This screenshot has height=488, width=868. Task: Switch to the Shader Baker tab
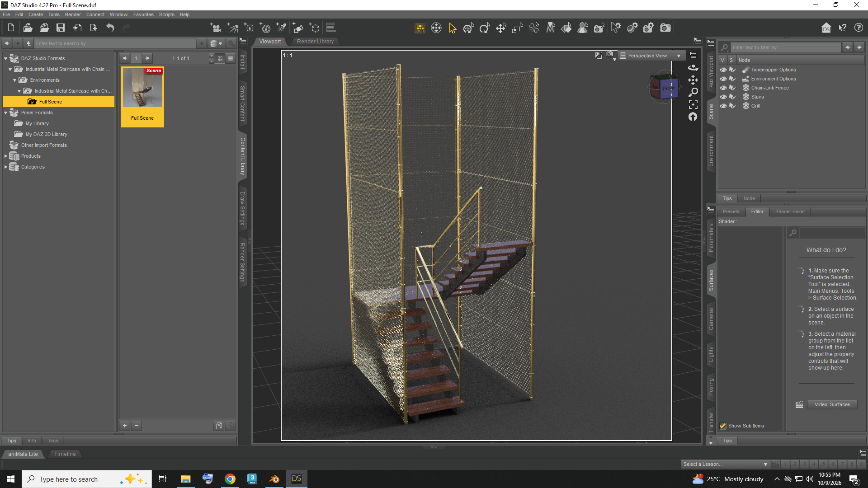click(x=790, y=211)
